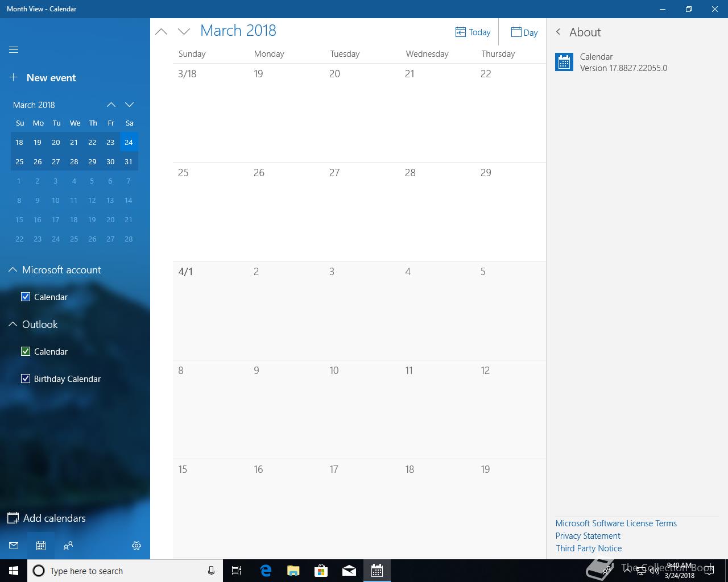Click taskbar clock showing 3/24/2018
This screenshot has height=582, width=728.
coord(680,571)
